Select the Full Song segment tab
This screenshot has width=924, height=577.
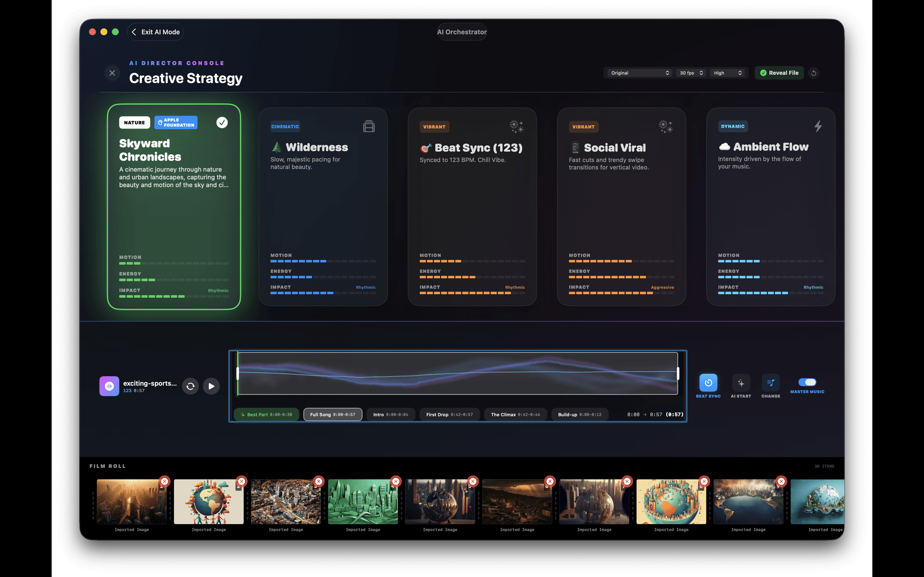tap(332, 414)
